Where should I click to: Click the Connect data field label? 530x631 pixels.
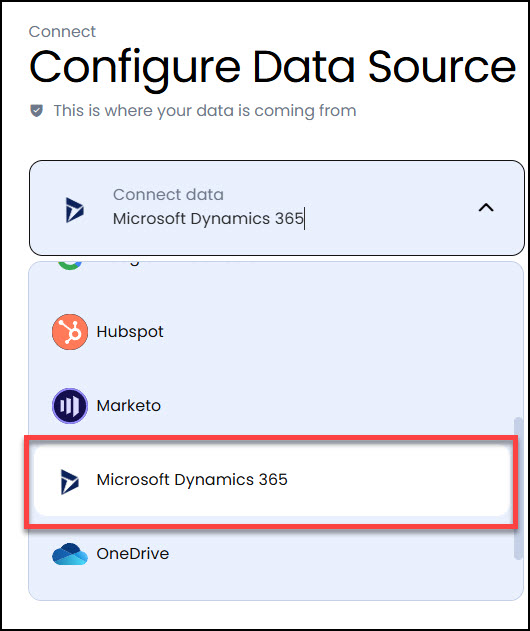(x=168, y=195)
